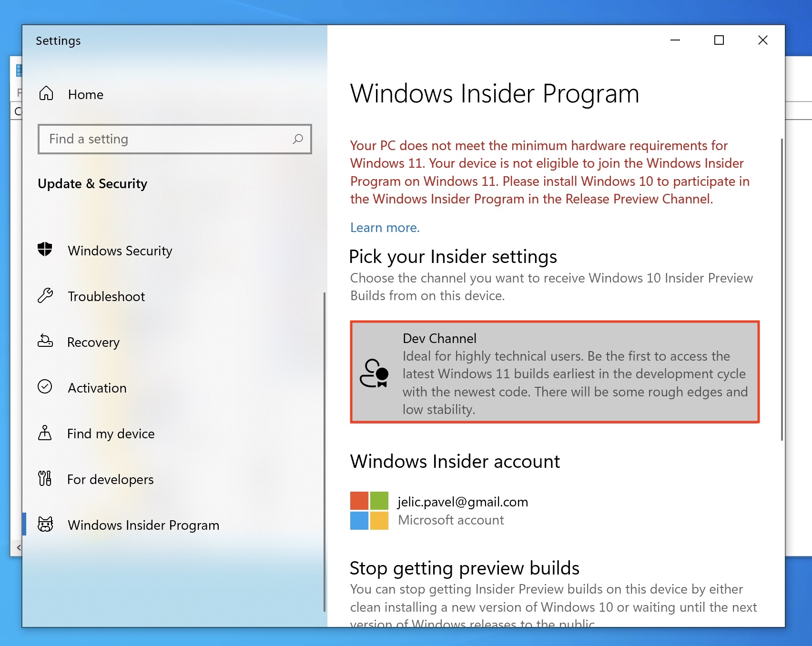Maximize the Settings window
The image size is (812, 646).
click(719, 40)
